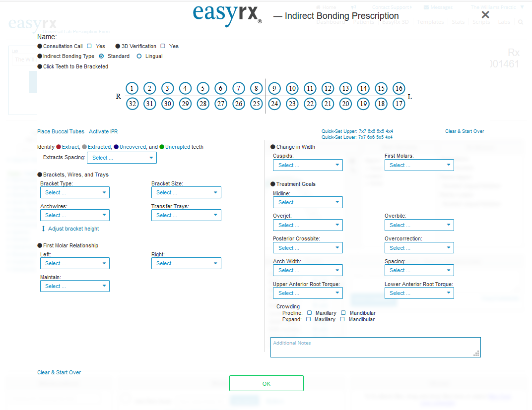Viewport: 532px width, 410px height.
Task: Choose the green Unerupted marker
Action: pos(162,147)
